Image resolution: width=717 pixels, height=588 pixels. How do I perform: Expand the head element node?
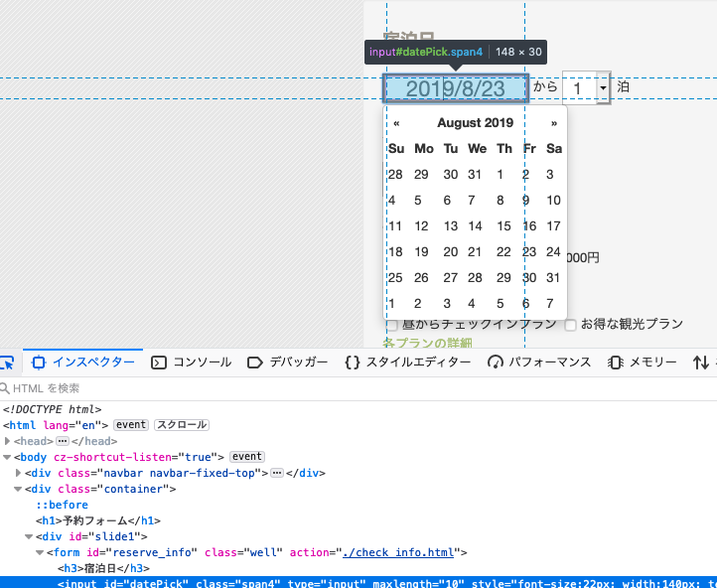(x=7, y=441)
